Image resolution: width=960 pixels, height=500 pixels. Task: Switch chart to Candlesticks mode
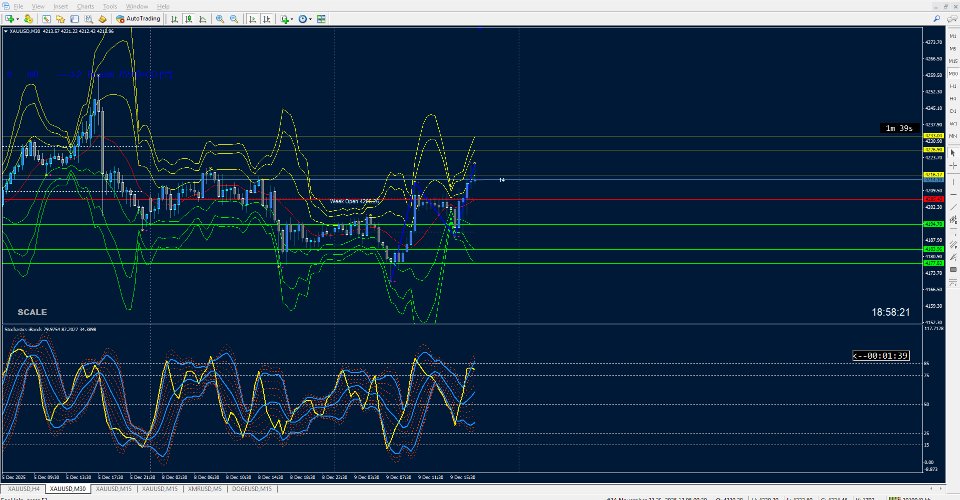coord(189,19)
